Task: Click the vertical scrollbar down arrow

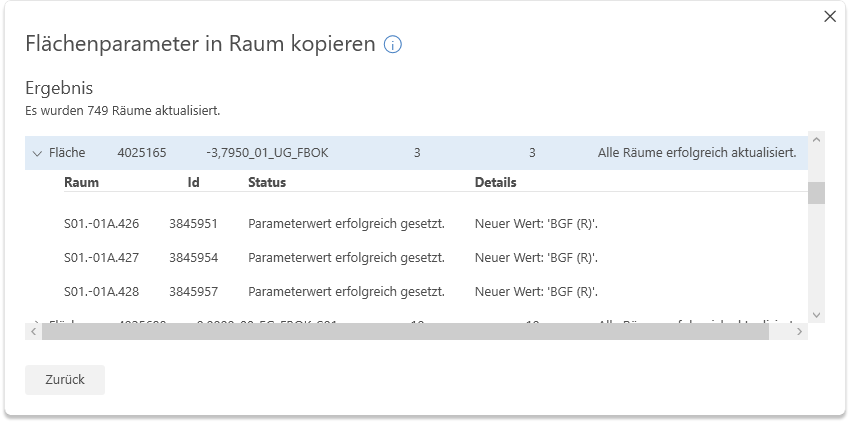Action: coord(816,314)
